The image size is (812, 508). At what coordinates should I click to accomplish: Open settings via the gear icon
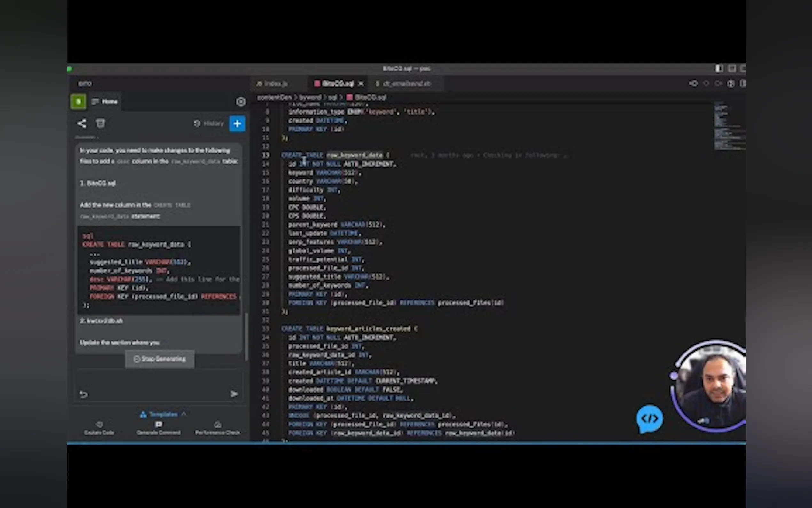(240, 101)
